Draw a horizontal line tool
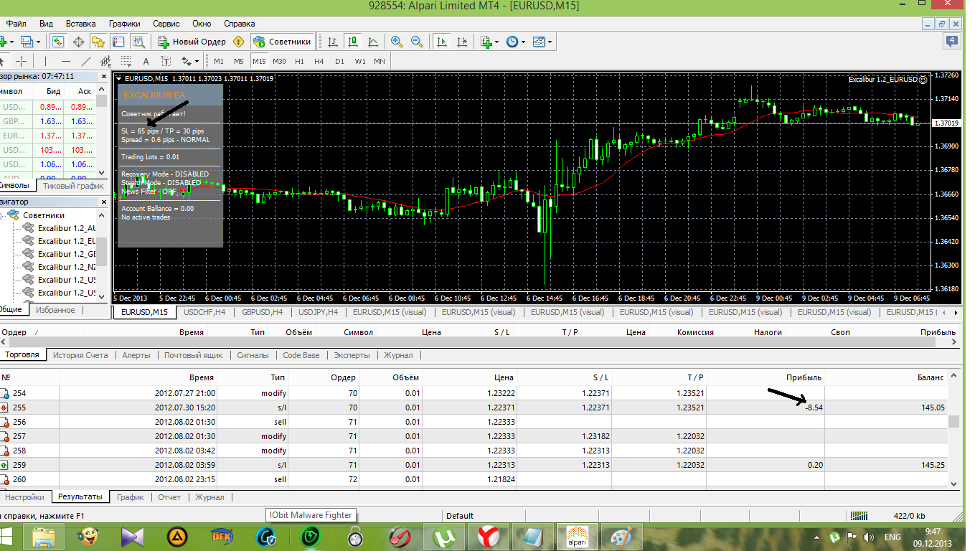 tap(66, 61)
